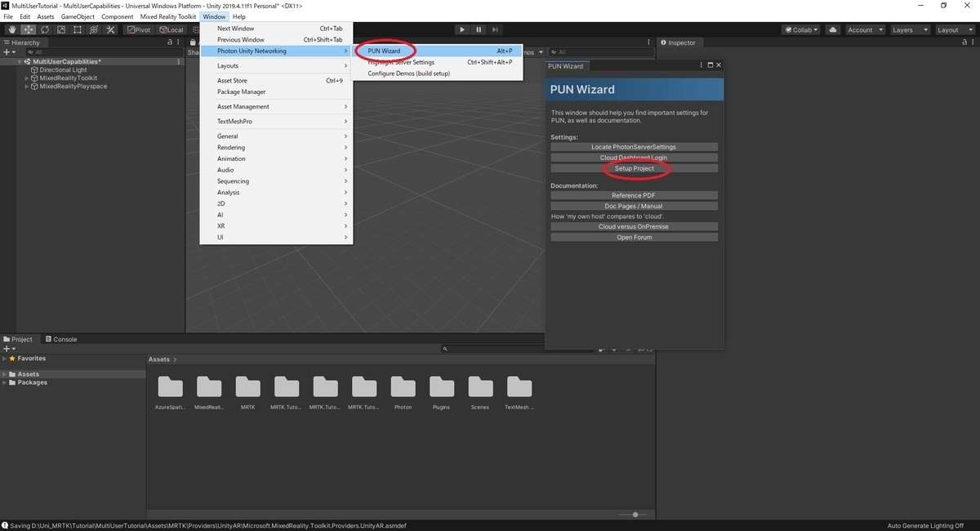Switch to the Inspector tab
This screenshot has width=980, height=531.
[679, 42]
